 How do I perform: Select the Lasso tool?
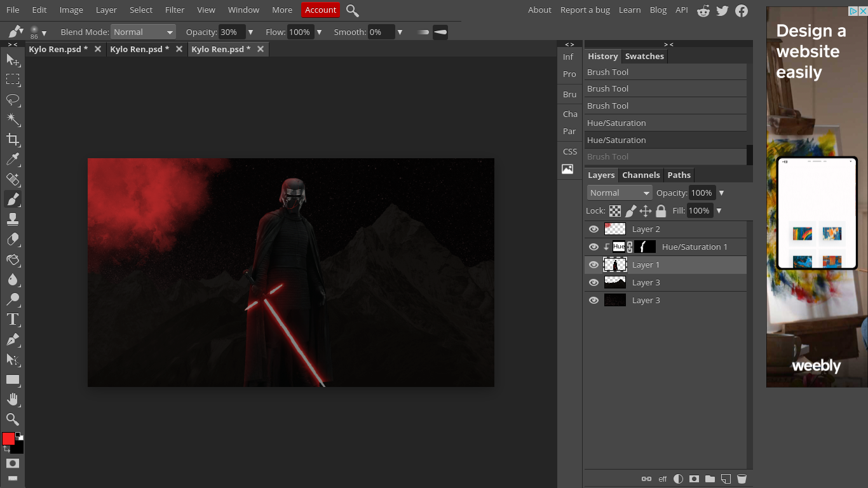[x=13, y=100]
